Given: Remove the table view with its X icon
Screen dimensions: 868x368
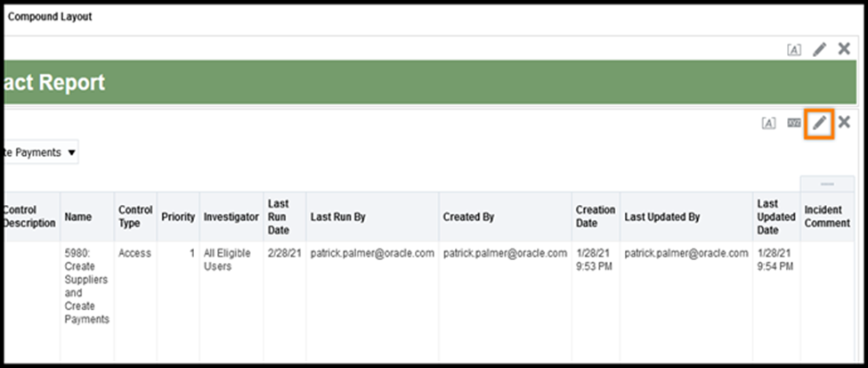Looking at the screenshot, I should pos(844,122).
